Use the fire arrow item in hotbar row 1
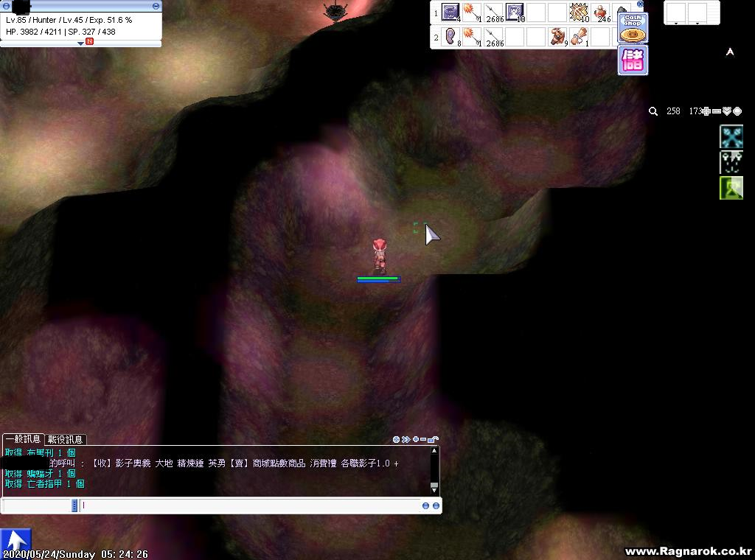This screenshot has width=755, height=560. (x=472, y=12)
